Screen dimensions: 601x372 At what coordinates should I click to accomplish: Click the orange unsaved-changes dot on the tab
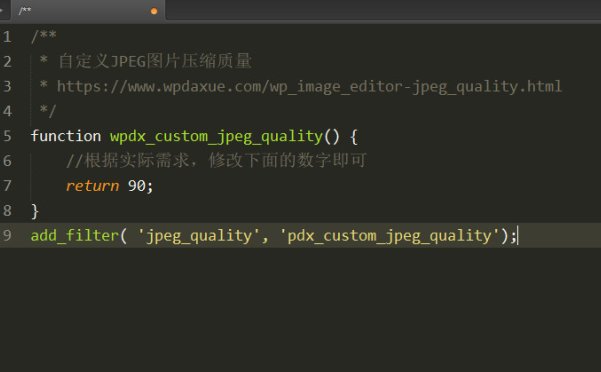click(154, 11)
